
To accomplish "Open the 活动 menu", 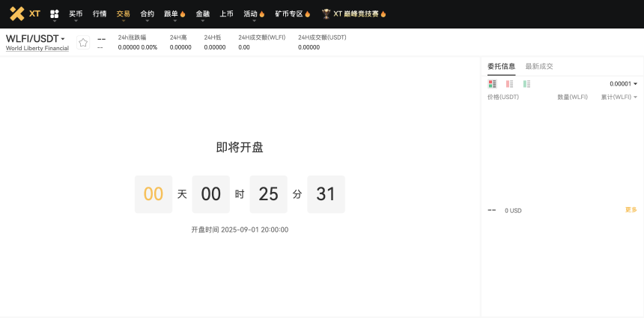I will 250,13.
